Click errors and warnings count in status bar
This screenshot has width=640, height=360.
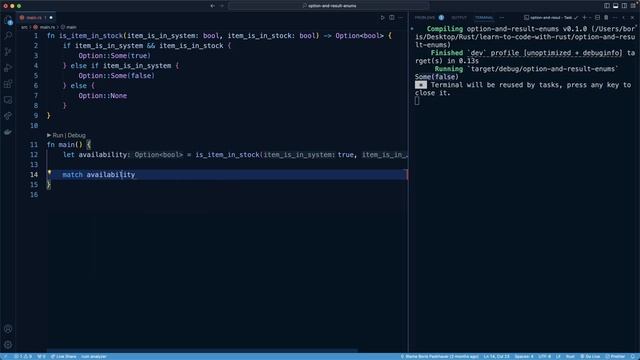(23, 356)
